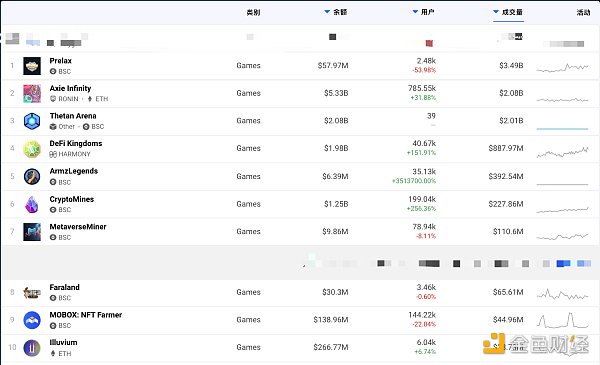Click the 类别 category column header
Viewport: 600px width, 365px height.
coord(253,12)
